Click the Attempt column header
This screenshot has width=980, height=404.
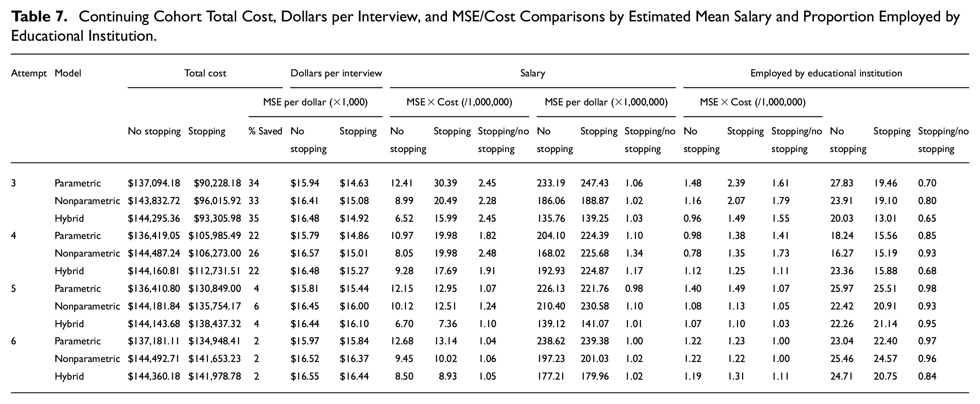(29, 73)
